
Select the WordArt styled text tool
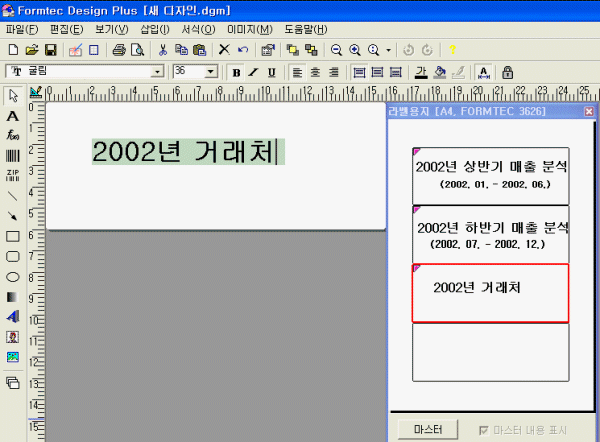coord(13,317)
